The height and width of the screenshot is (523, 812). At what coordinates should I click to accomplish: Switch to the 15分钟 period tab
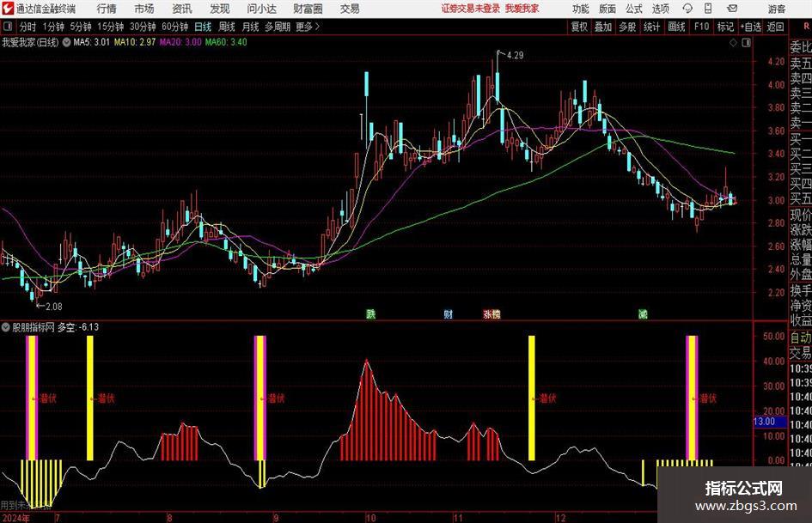(111, 27)
